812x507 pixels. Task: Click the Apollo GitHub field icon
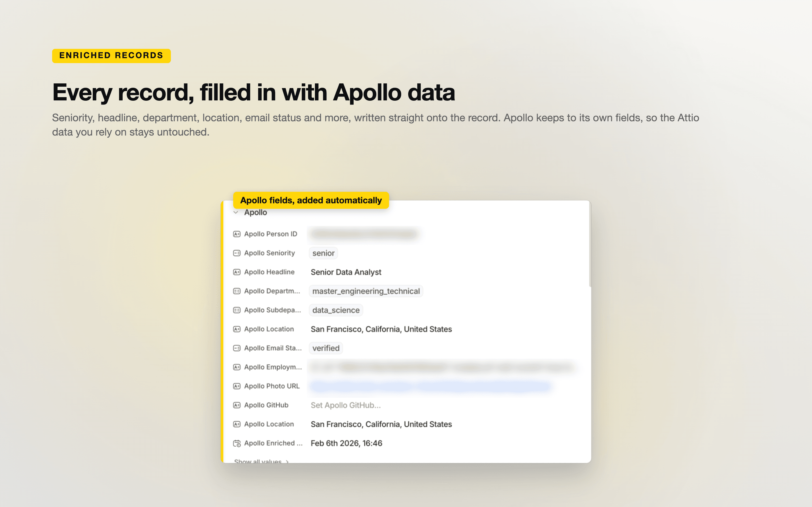pos(237,405)
